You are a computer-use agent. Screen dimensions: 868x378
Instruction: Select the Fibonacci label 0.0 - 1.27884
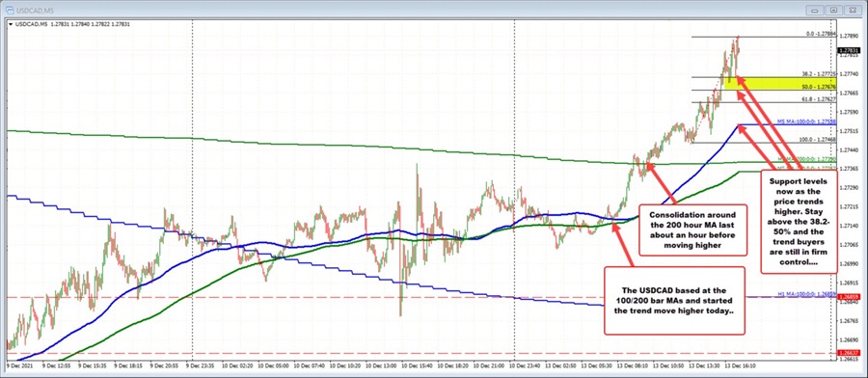tap(821, 34)
